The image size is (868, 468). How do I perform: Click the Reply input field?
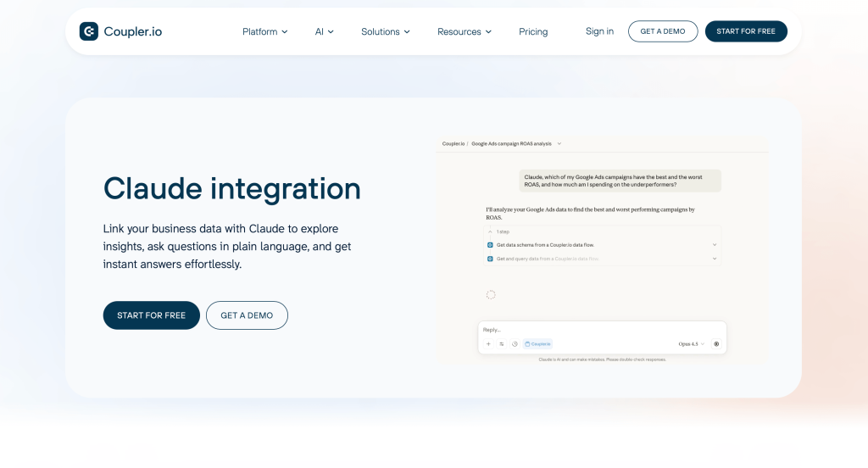coord(602,330)
